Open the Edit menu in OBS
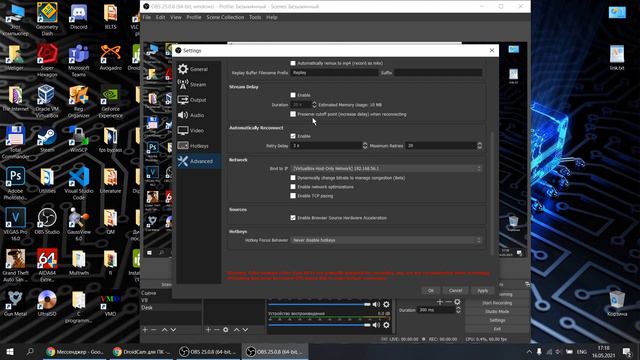 point(160,17)
